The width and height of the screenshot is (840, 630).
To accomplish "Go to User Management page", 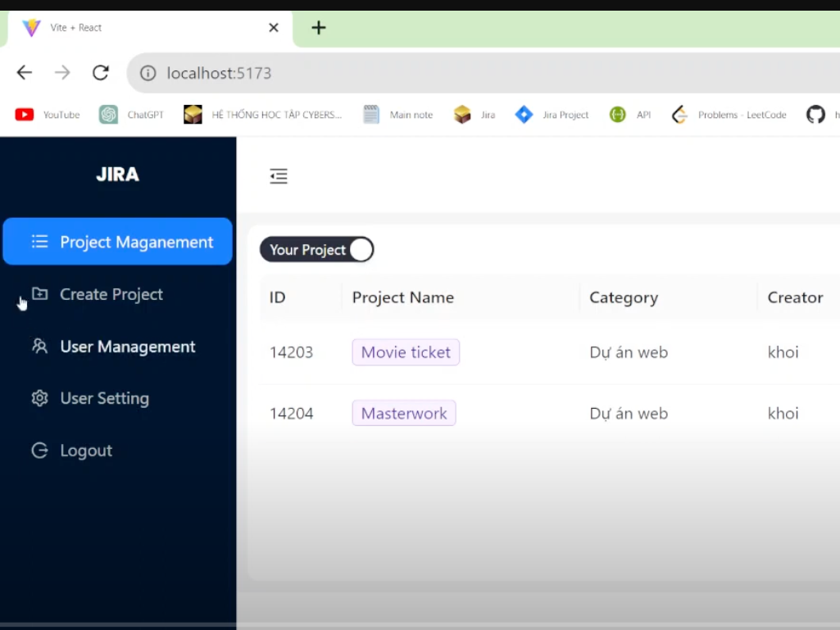I will 127,347.
